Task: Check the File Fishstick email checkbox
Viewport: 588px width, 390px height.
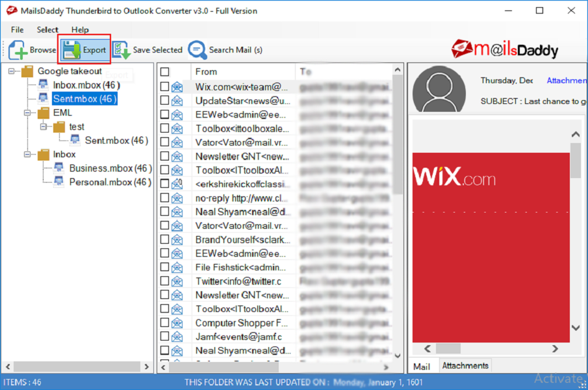Action: (164, 267)
